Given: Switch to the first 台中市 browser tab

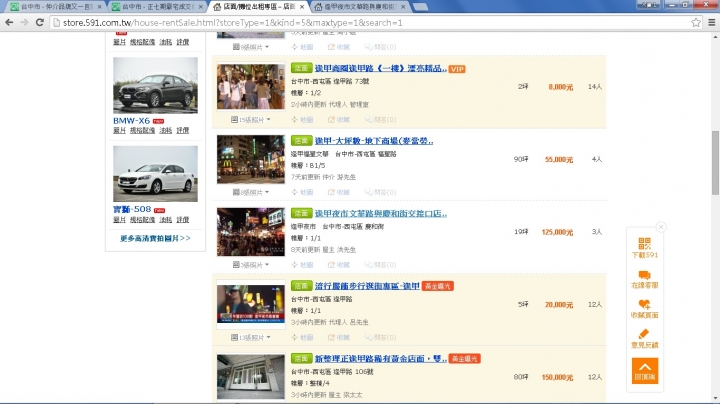Looking at the screenshot, I should [55, 7].
